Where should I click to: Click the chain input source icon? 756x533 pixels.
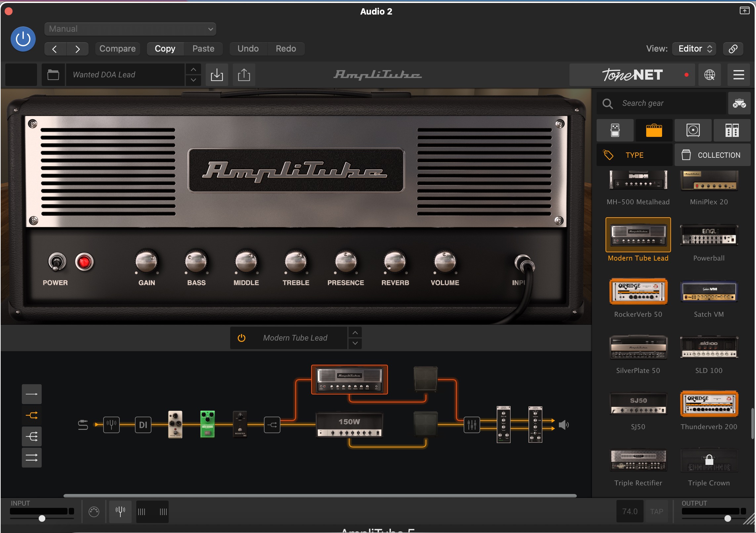tap(83, 425)
